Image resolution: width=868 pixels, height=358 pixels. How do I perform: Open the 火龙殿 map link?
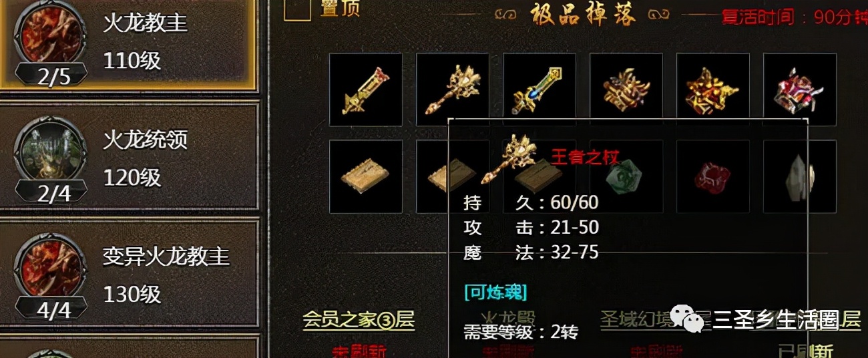pyautogui.click(x=509, y=319)
